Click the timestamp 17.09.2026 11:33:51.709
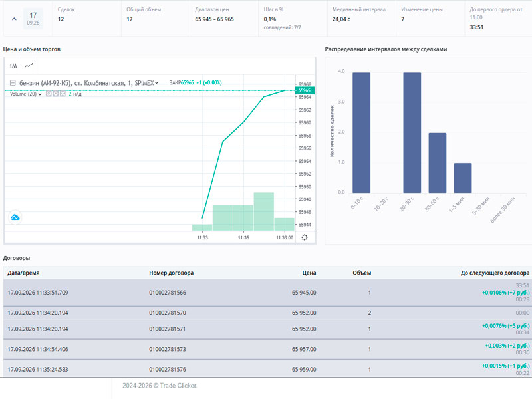Screen dimensions: 532x399 (x=38, y=293)
